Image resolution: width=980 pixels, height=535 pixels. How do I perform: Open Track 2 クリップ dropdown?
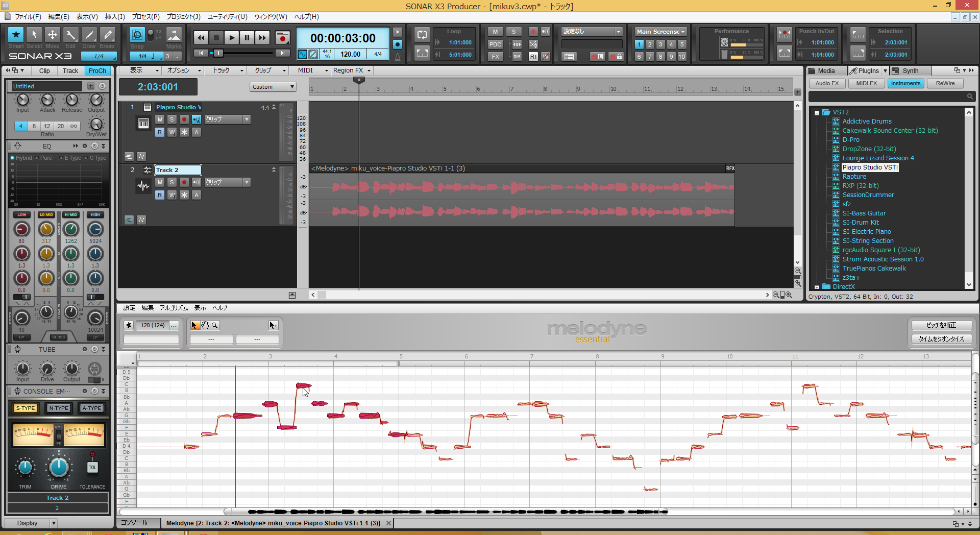pos(228,182)
